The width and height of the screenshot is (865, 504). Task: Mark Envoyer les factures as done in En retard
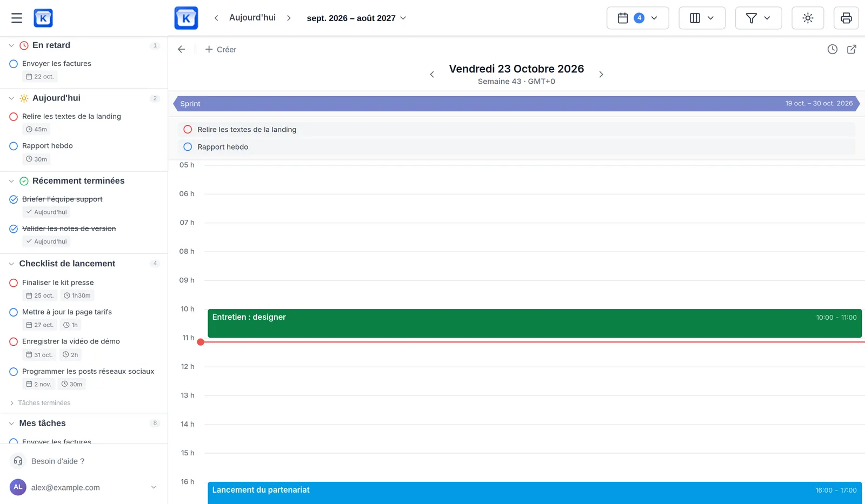(14, 64)
